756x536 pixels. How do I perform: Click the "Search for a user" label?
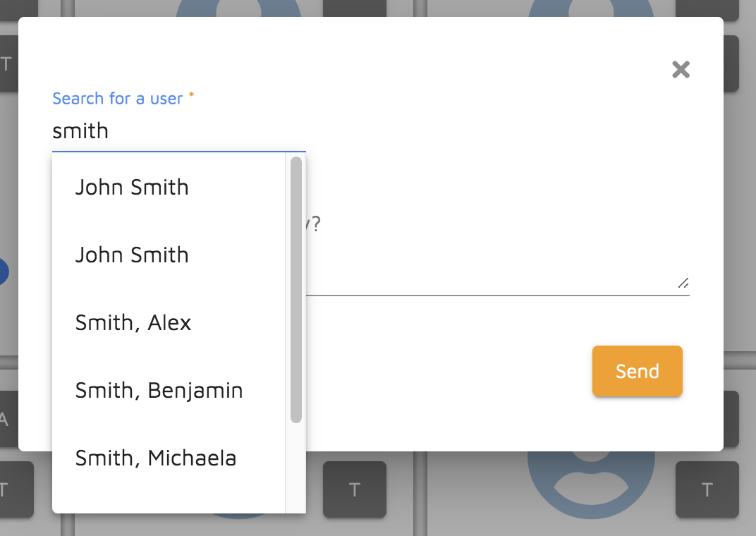pyautogui.click(x=118, y=99)
